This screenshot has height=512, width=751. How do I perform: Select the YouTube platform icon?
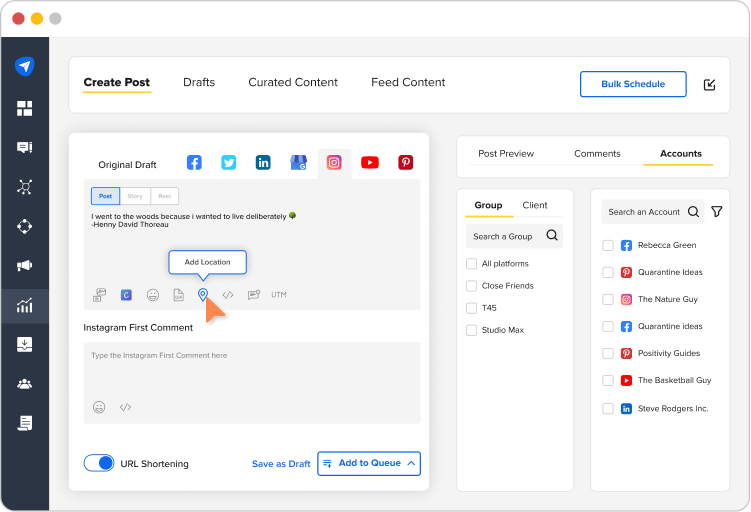370,163
